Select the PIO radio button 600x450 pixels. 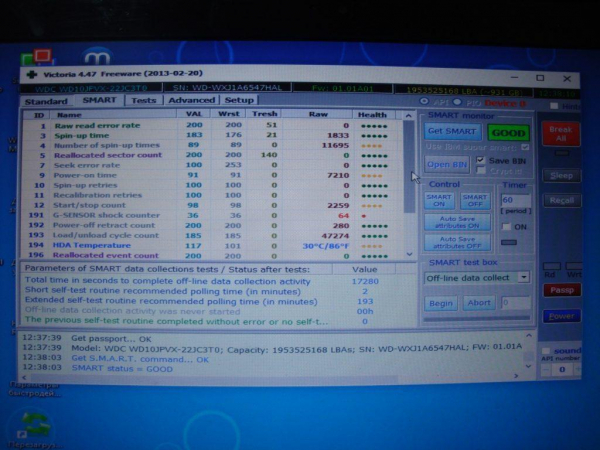(457, 102)
